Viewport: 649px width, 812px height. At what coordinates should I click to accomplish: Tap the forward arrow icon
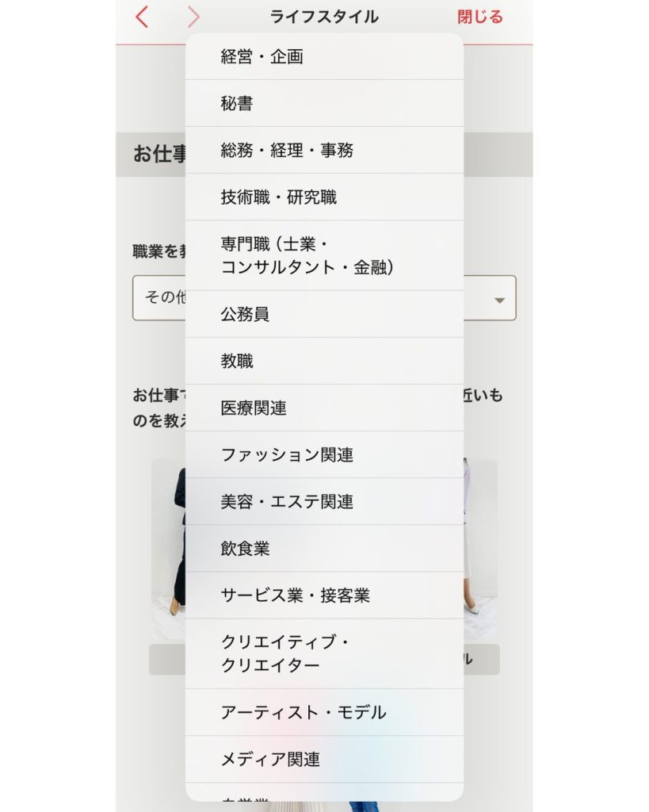193,17
